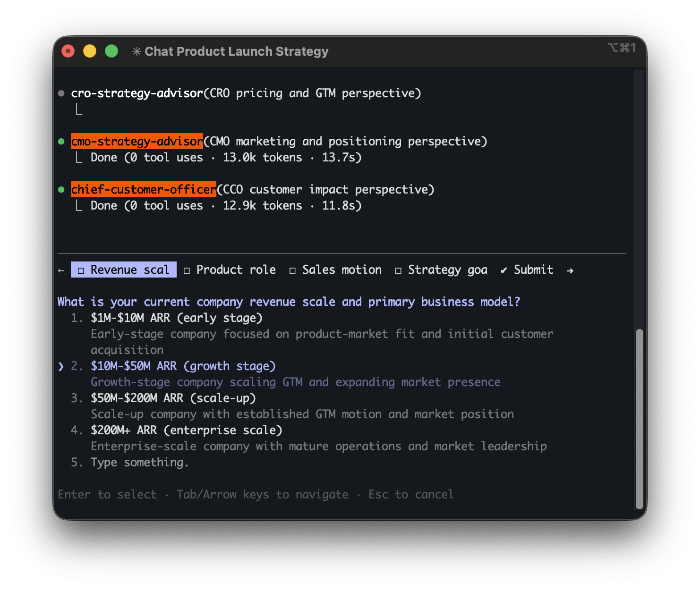700x590 pixels.
Task: Click the checkbox beside Strategy goa
Action: [x=398, y=270]
